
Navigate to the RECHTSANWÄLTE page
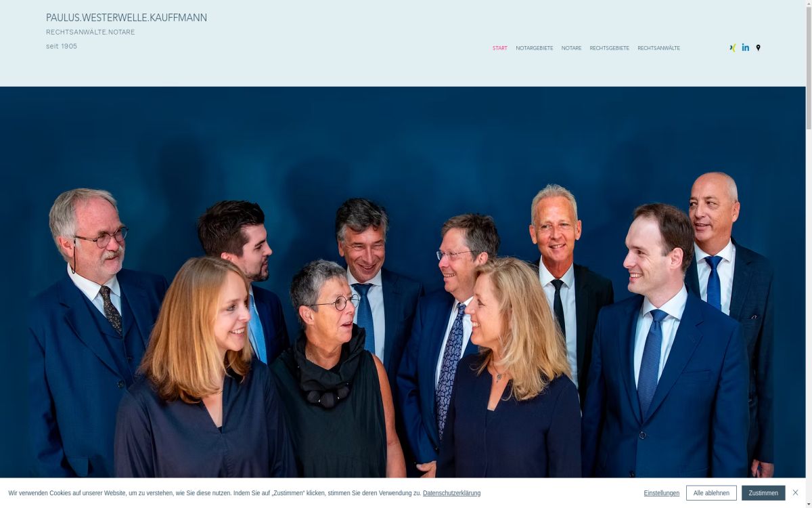click(x=658, y=48)
